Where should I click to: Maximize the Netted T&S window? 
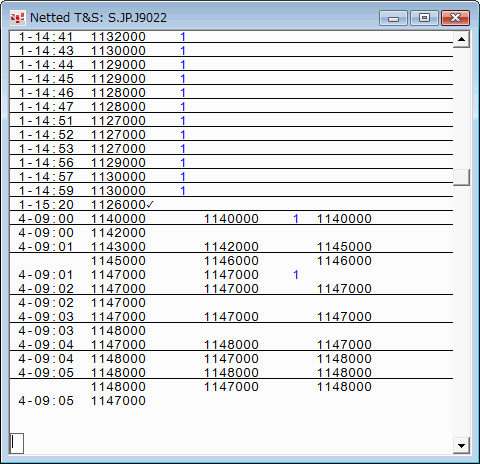pyautogui.click(x=424, y=18)
